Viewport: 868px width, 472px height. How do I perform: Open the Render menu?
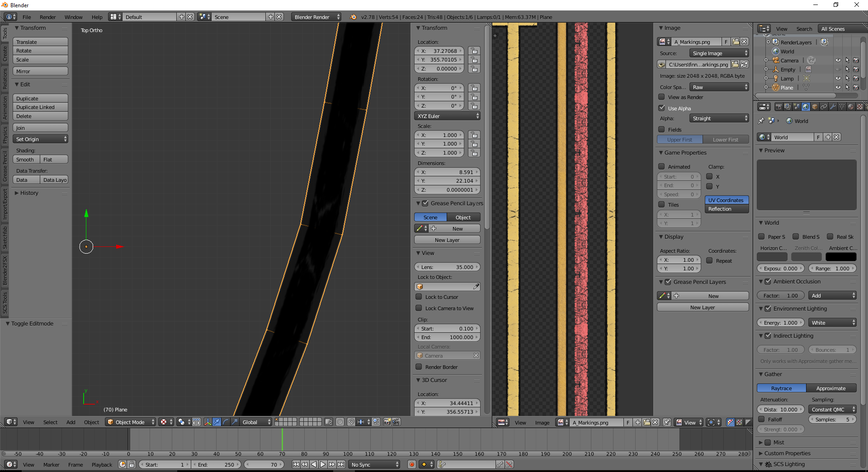pyautogui.click(x=47, y=17)
